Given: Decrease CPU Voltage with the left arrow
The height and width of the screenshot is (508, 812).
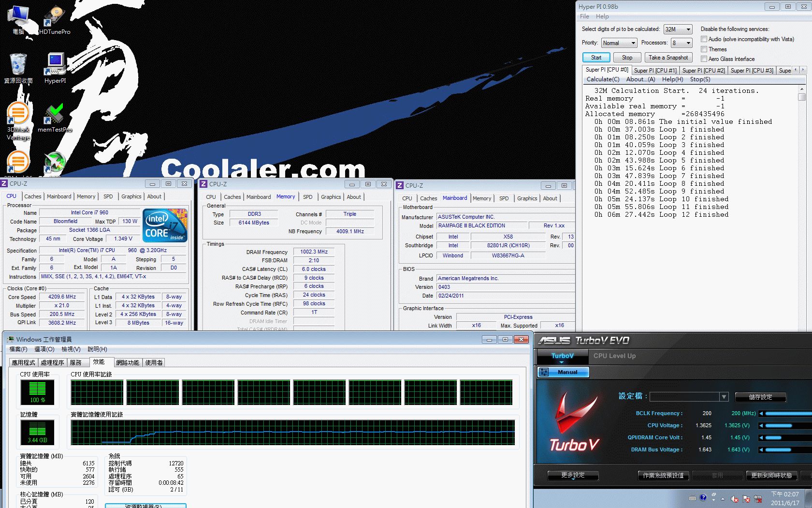Looking at the screenshot, I should pos(761,426).
